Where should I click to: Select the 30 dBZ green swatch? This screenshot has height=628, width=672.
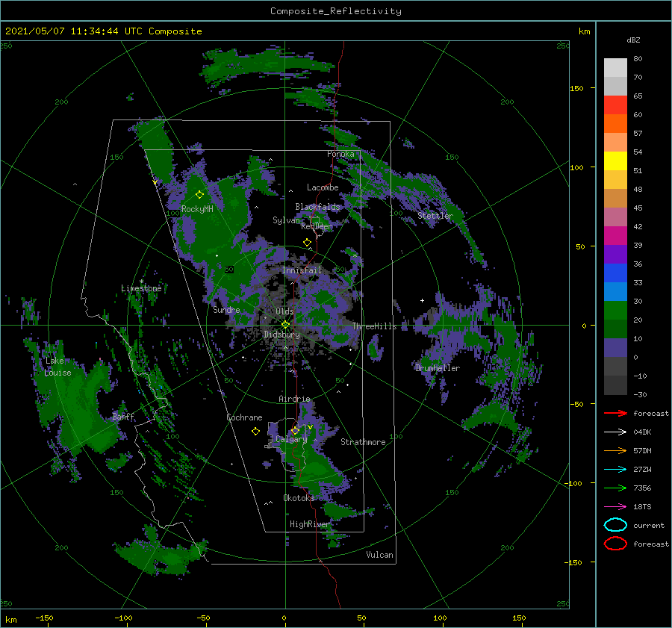click(615, 310)
